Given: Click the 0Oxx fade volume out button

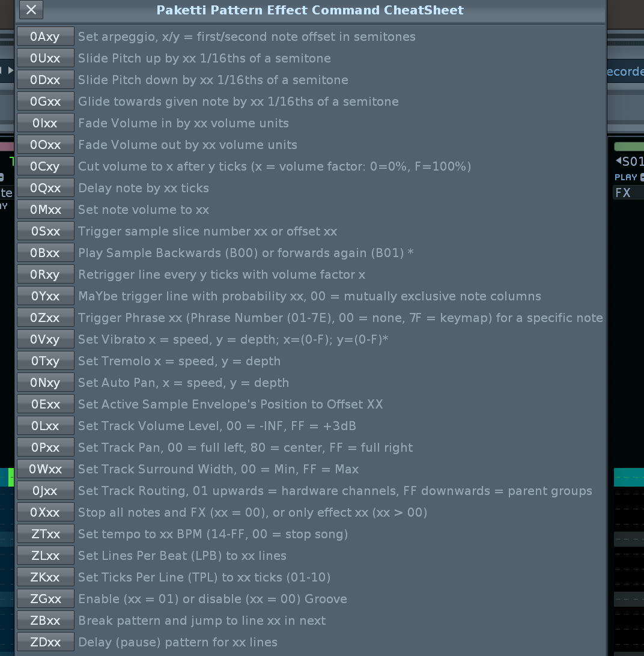Looking at the screenshot, I should click(46, 145).
